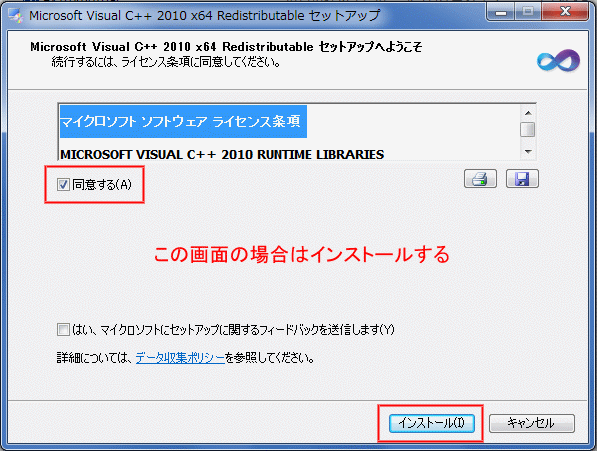Save the license terms with the floppy disk icon
The height and width of the screenshot is (451, 597).
pyautogui.click(x=522, y=179)
